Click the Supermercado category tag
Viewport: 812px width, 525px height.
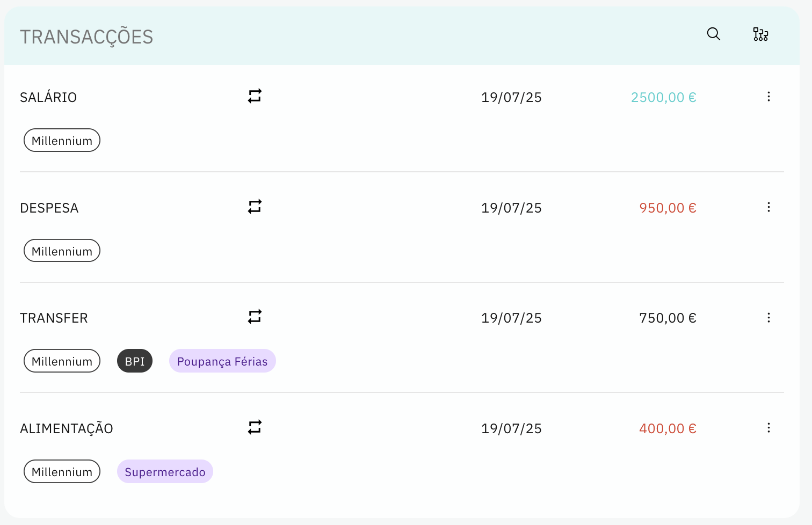165,472
